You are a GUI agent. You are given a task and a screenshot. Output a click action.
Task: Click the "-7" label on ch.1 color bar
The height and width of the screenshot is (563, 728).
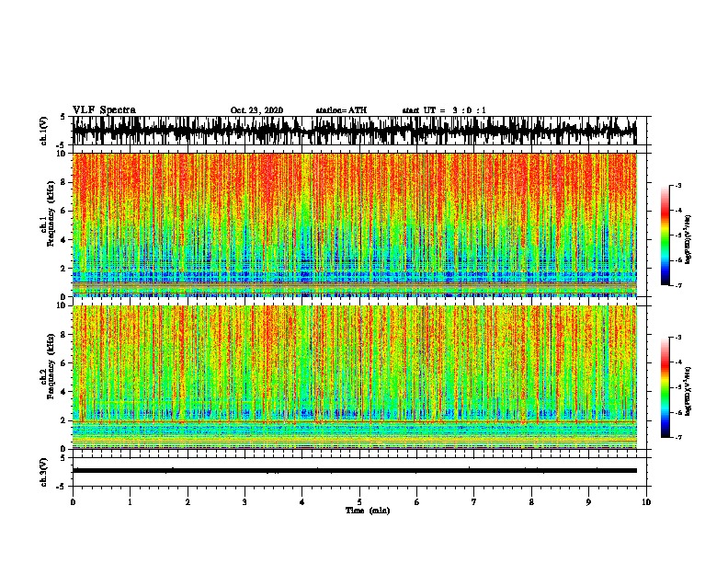677,285
